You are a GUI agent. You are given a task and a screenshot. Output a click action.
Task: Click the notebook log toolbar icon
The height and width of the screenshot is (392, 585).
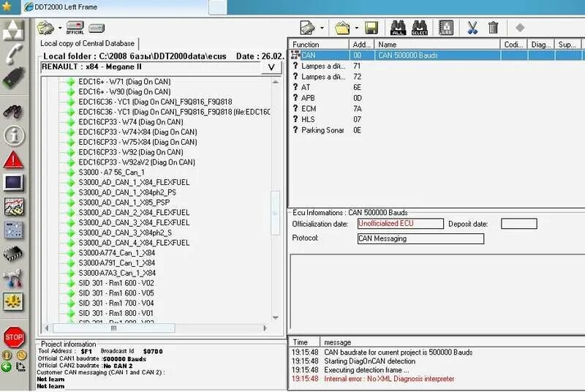coord(446,28)
